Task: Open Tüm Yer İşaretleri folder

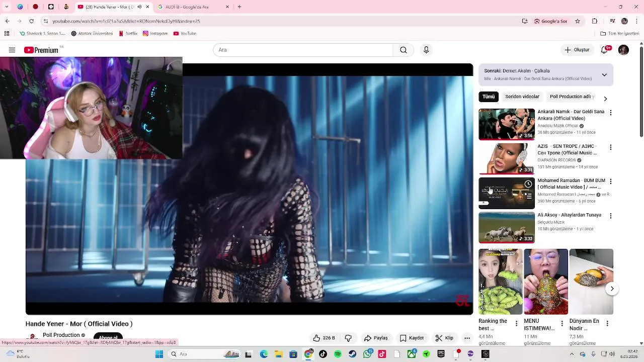Action: click(x=619, y=34)
